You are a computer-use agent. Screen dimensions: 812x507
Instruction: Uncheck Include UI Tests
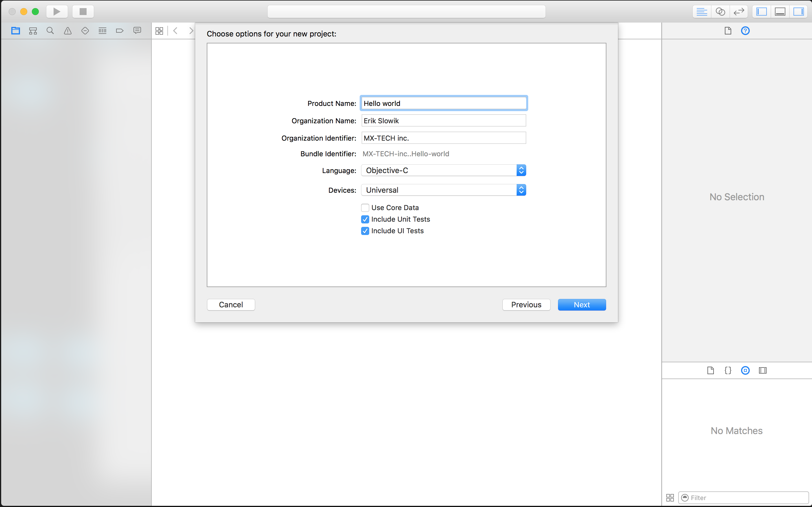click(x=365, y=231)
